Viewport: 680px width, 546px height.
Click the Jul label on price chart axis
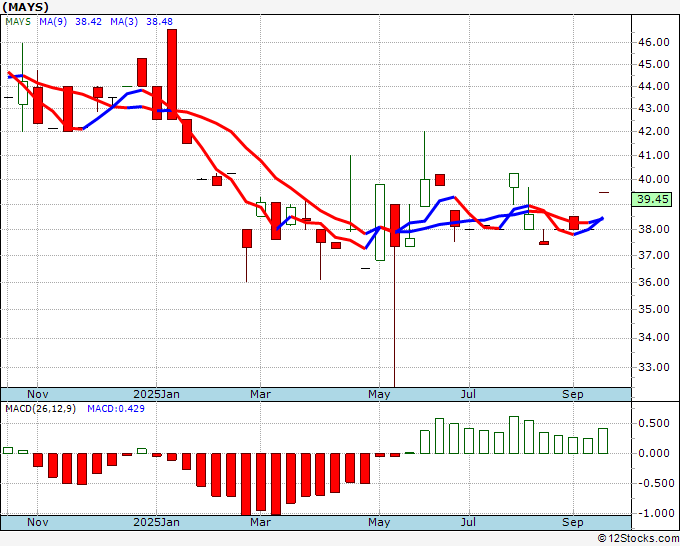468,394
